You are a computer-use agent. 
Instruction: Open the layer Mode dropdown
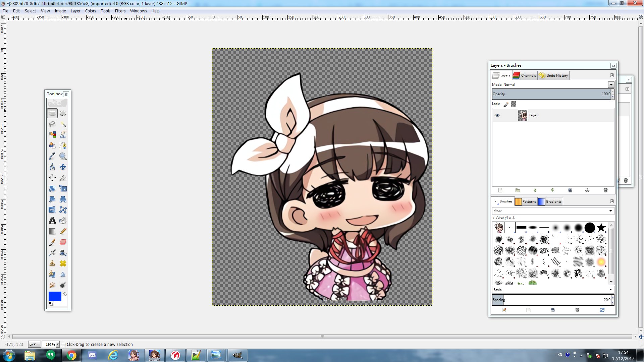pos(611,85)
